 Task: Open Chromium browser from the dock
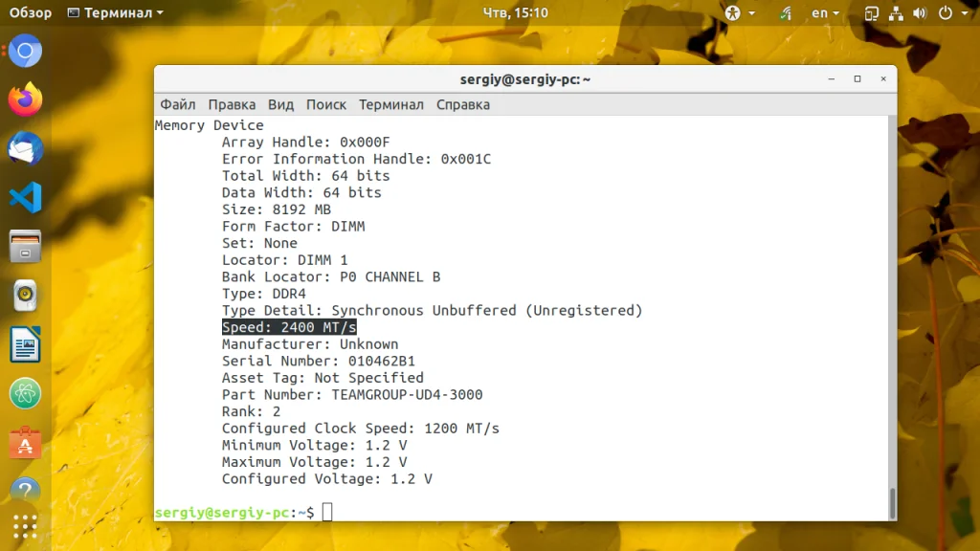coord(25,51)
